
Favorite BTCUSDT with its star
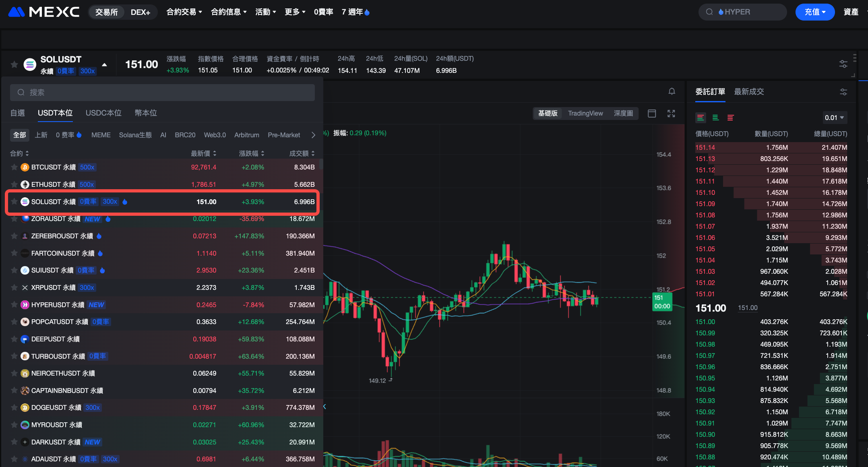tap(14, 167)
